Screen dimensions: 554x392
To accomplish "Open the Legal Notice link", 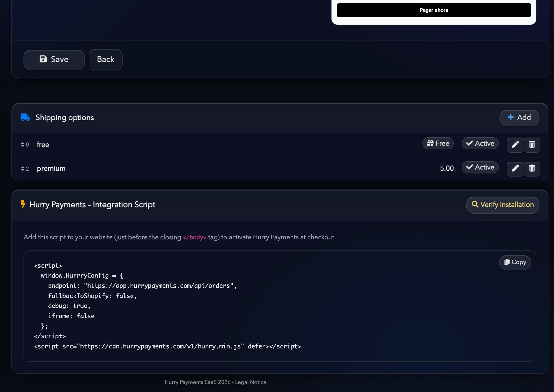I will pyautogui.click(x=251, y=382).
